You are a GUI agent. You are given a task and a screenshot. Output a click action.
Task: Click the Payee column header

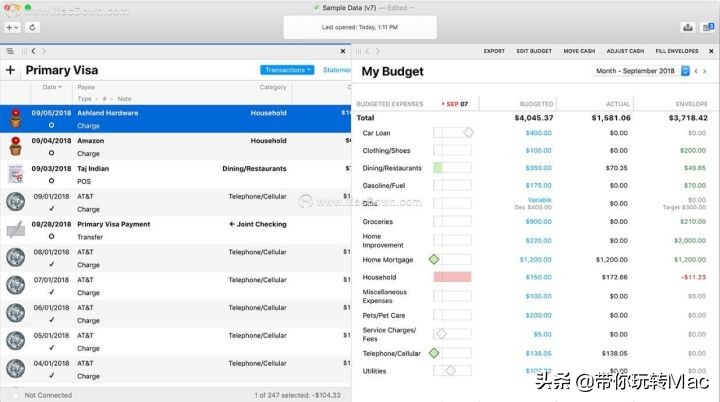click(x=86, y=87)
